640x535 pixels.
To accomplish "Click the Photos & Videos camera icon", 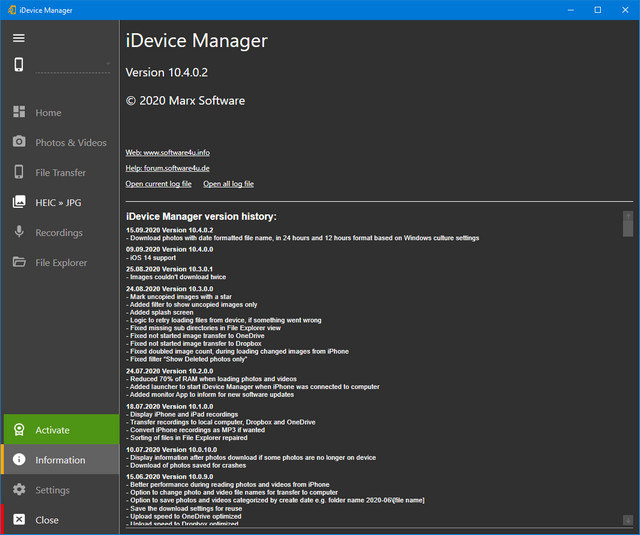I will [19, 143].
